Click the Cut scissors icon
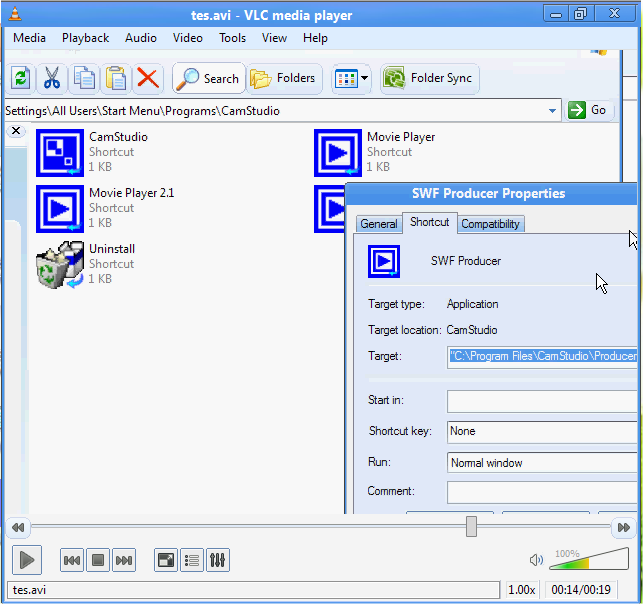Image resolution: width=643 pixels, height=604 pixels. point(52,78)
